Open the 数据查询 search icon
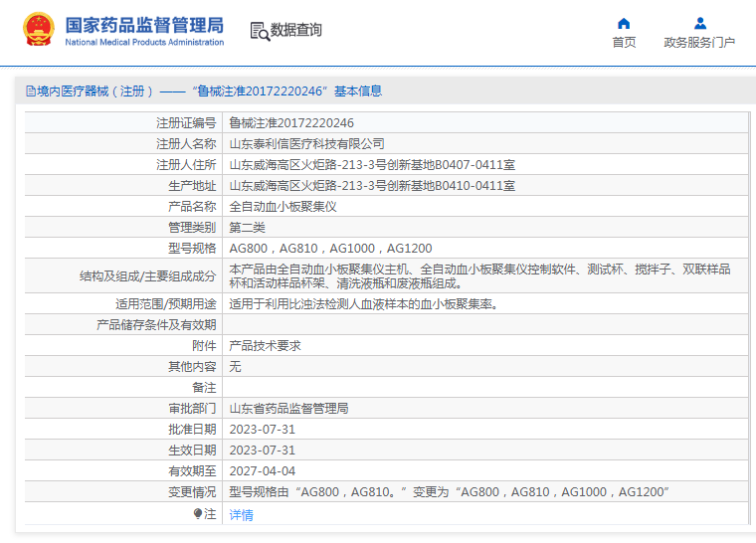Viewport: 756px width, 543px height. coord(260,32)
